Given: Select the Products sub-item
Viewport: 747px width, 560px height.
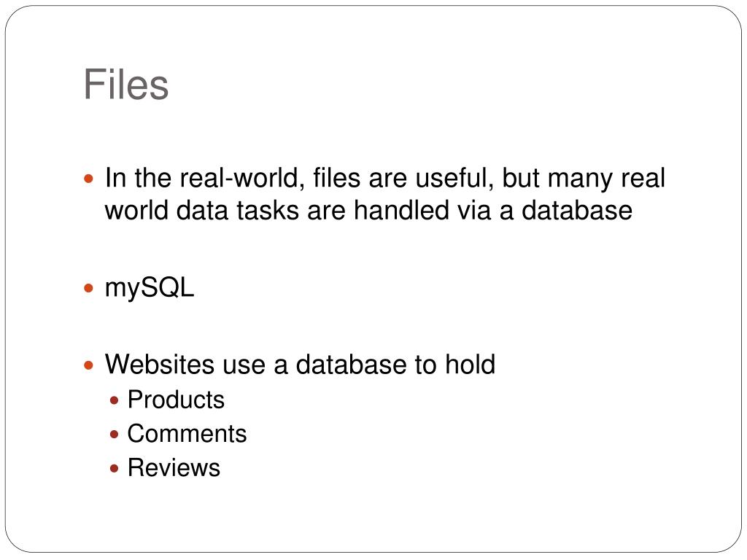Looking at the screenshot, I should point(176,400).
